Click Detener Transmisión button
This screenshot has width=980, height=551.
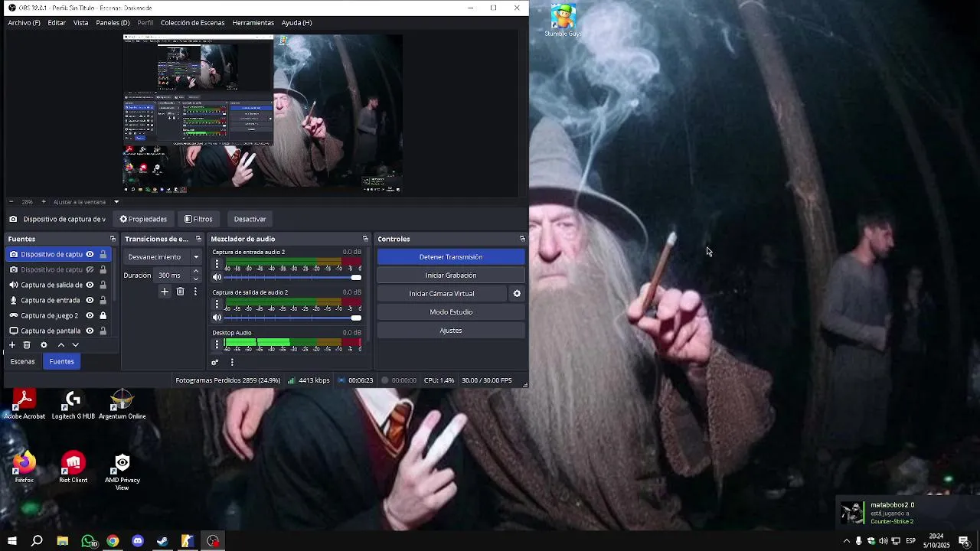coord(451,257)
